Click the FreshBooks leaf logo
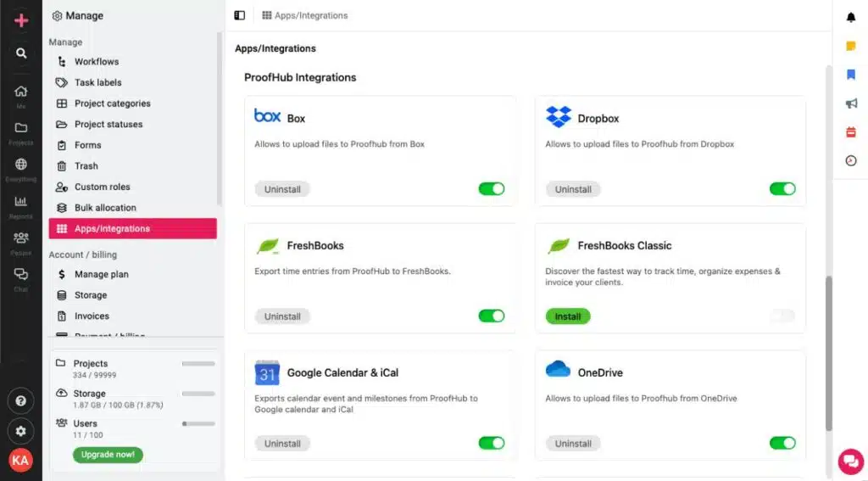The height and width of the screenshot is (481, 868). [268, 245]
